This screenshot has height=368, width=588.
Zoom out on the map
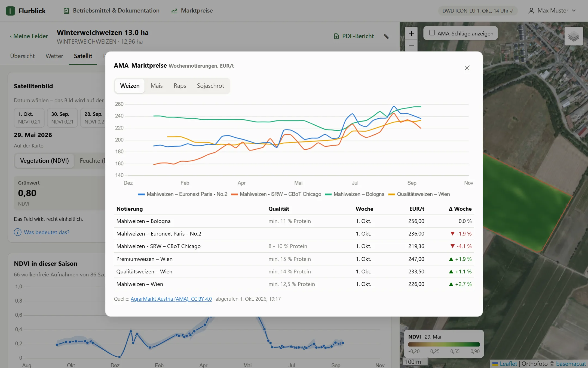(411, 46)
